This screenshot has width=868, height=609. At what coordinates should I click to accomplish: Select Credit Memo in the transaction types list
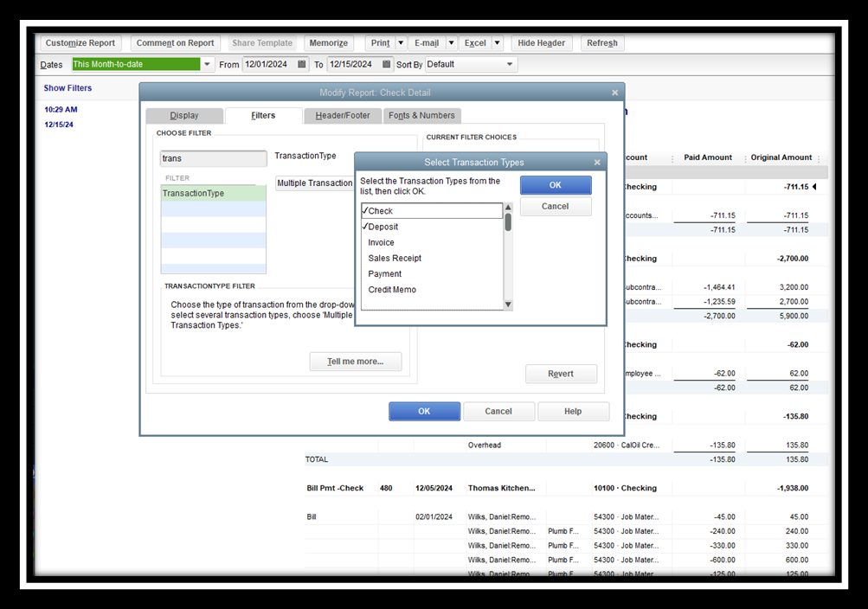[x=392, y=290]
